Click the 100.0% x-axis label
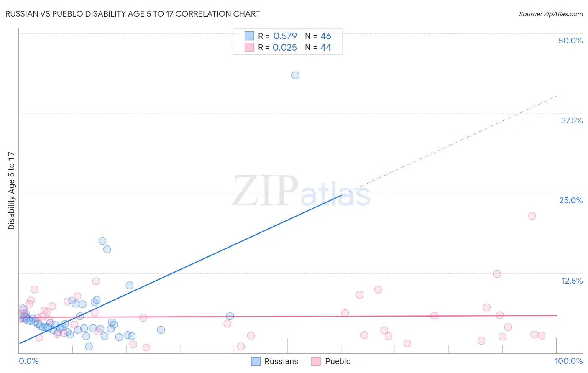The width and height of the screenshot is (588, 373). click(569, 361)
